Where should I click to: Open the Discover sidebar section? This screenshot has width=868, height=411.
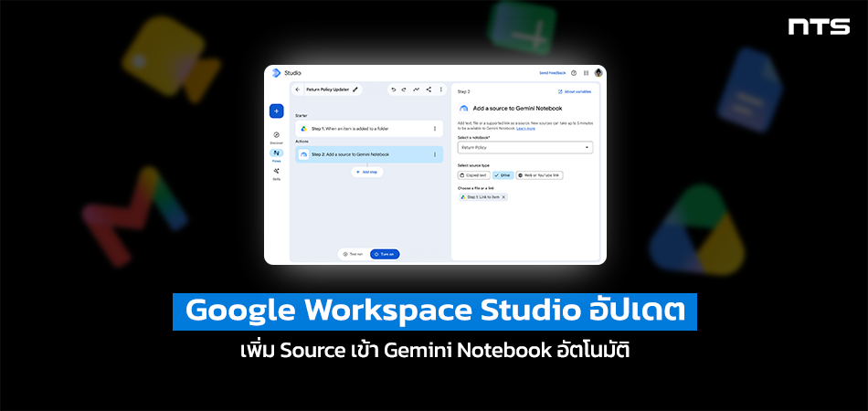[x=276, y=137]
